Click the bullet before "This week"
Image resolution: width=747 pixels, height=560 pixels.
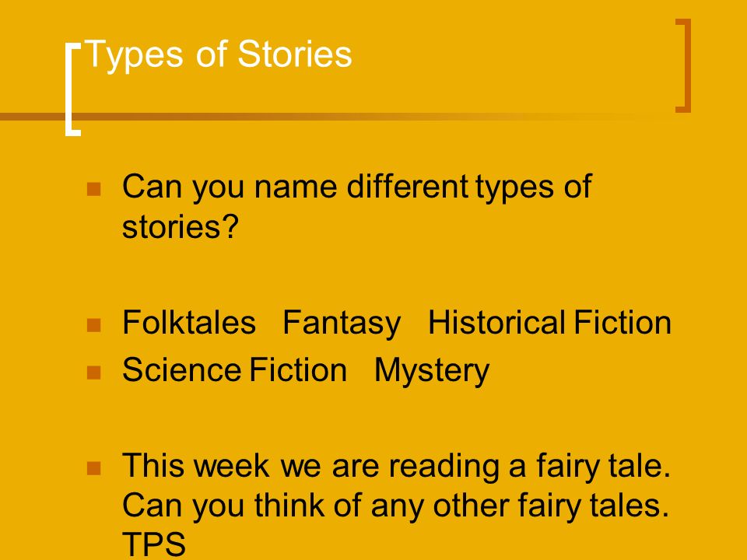tap(94, 468)
